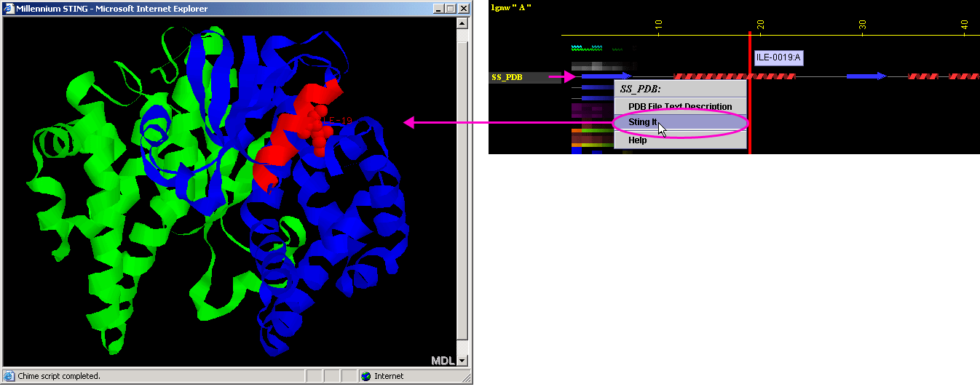
Task: Click ruler number 40 on the sequence scale
Action: point(964,24)
